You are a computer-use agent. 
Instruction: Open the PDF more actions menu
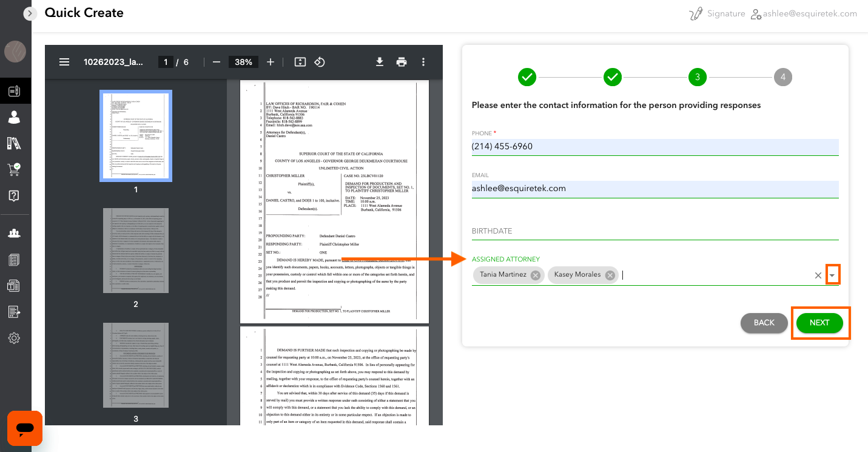tap(423, 62)
